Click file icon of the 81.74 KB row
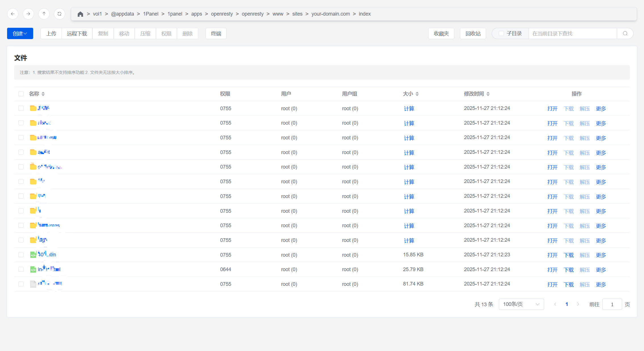 click(33, 284)
